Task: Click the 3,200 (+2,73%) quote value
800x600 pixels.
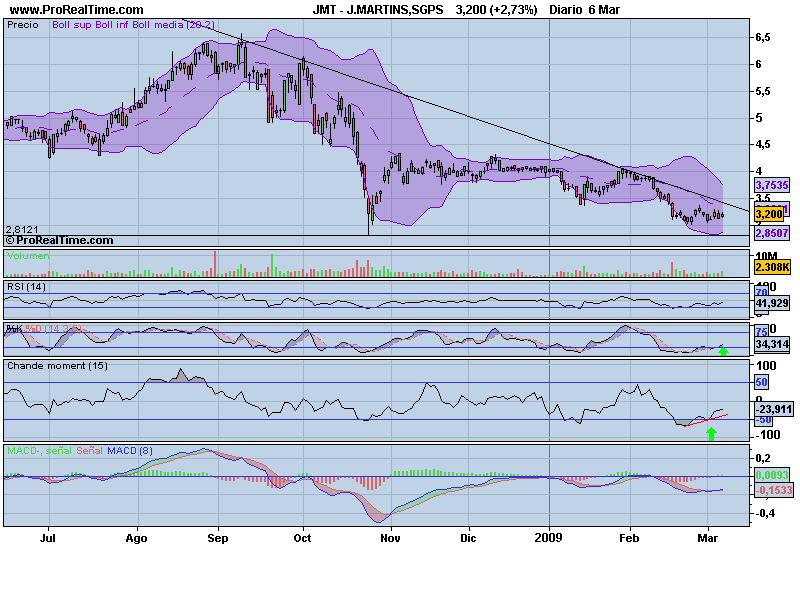Action: (496, 10)
